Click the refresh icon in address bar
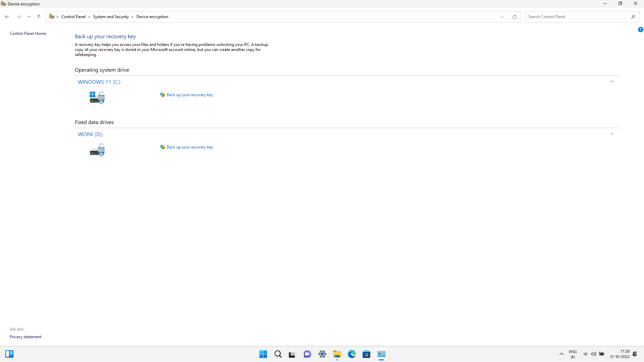This screenshot has height=362, width=644. tap(514, 17)
